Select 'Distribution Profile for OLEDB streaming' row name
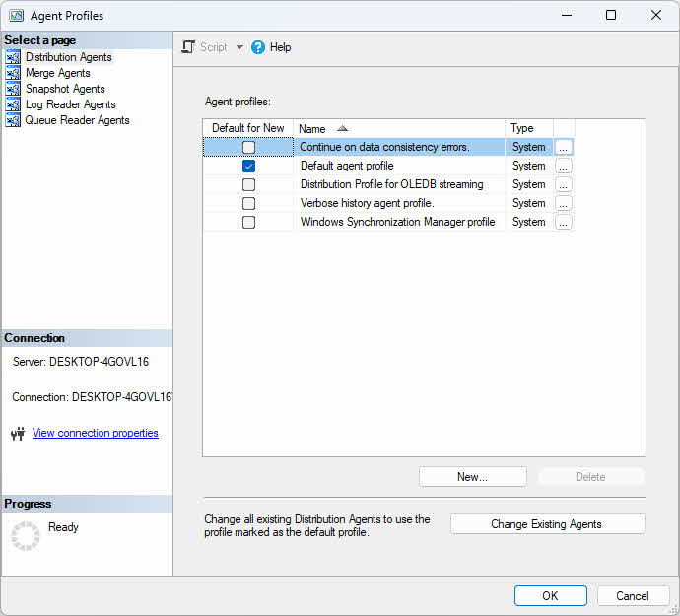This screenshot has height=616, width=680. pyautogui.click(x=391, y=184)
